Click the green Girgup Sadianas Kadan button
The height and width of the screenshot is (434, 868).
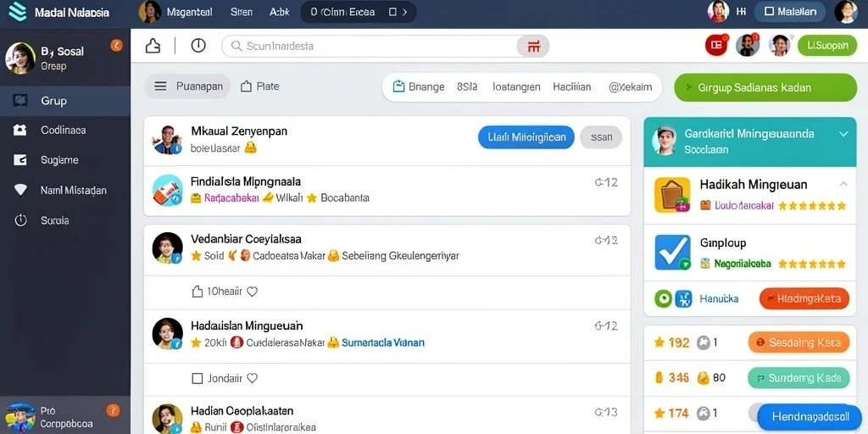pyautogui.click(x=765, y=87)
